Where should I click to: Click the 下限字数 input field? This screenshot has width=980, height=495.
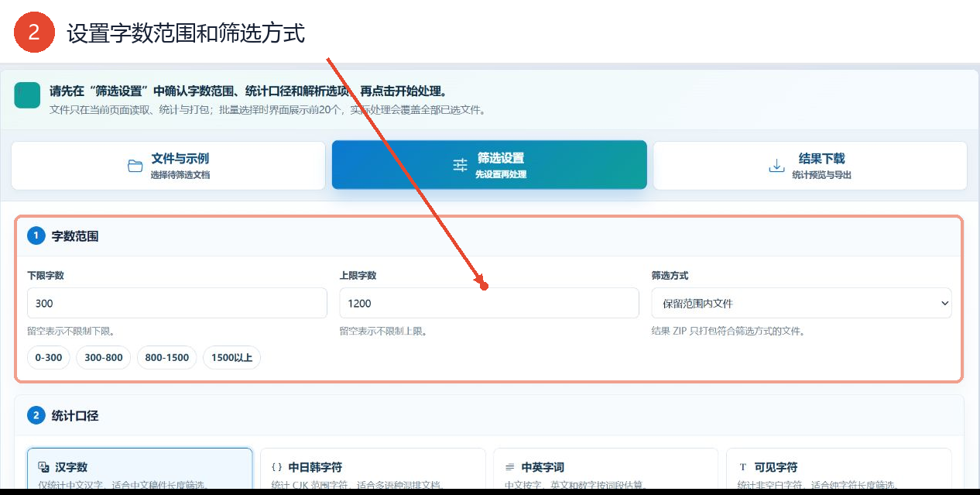177,303
